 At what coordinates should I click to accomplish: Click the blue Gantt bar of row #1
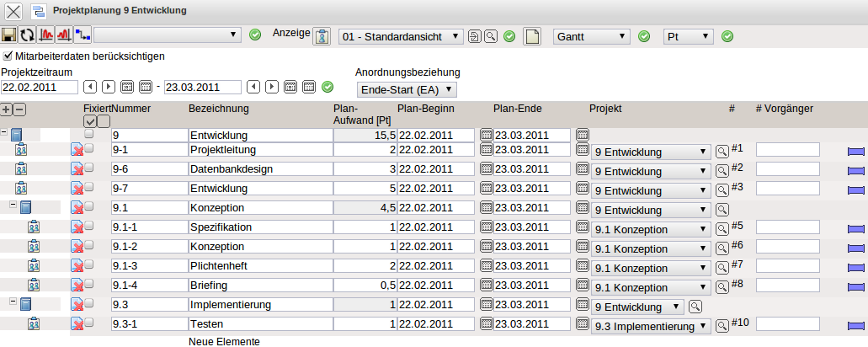[x=856, y=151]
